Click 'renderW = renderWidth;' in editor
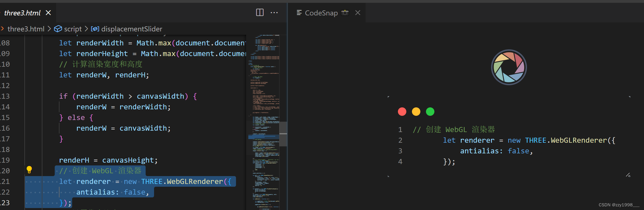 [x=123, y=107]
